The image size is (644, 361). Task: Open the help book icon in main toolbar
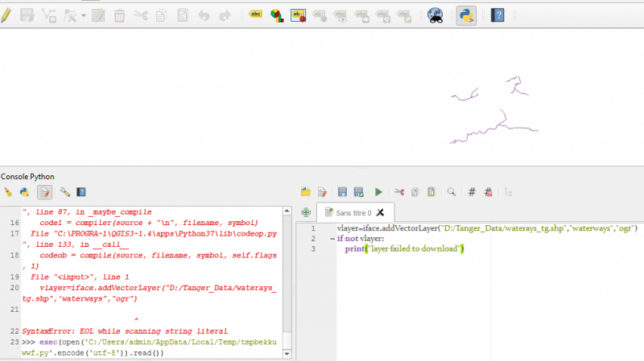point(497,14)
